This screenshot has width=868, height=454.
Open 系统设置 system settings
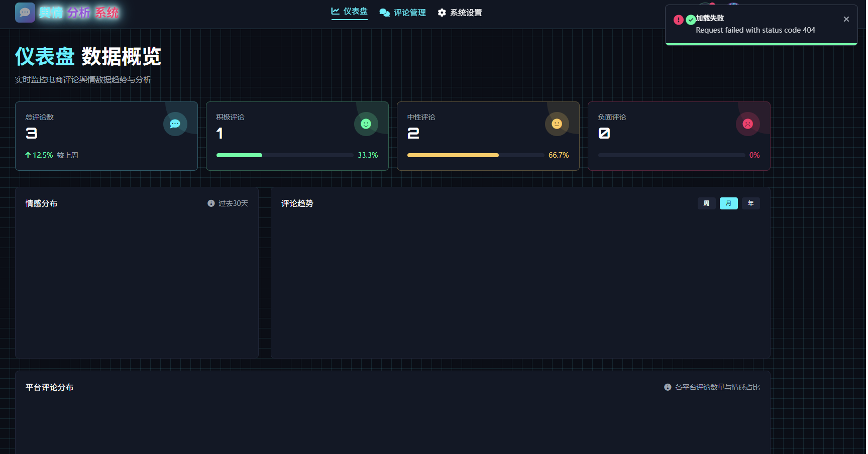click(460, 13)
